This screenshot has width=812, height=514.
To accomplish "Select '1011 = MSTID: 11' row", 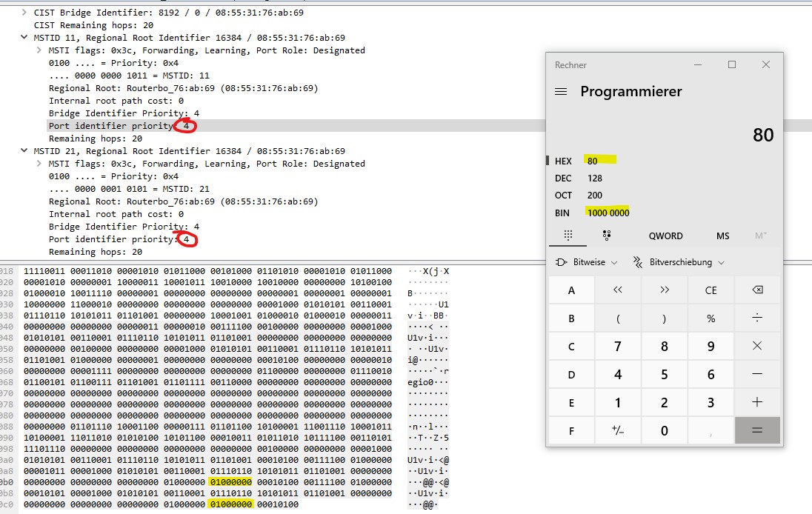I will pos(129,76).
